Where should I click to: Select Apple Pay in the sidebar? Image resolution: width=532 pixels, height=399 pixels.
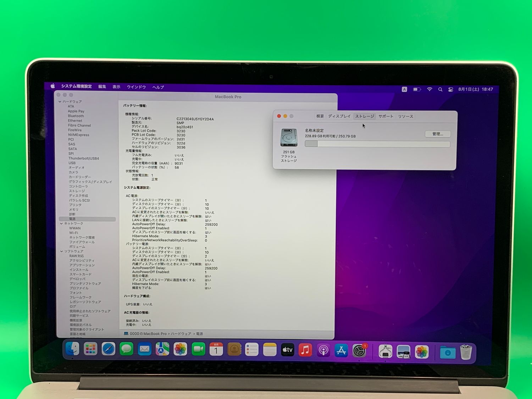76,111
